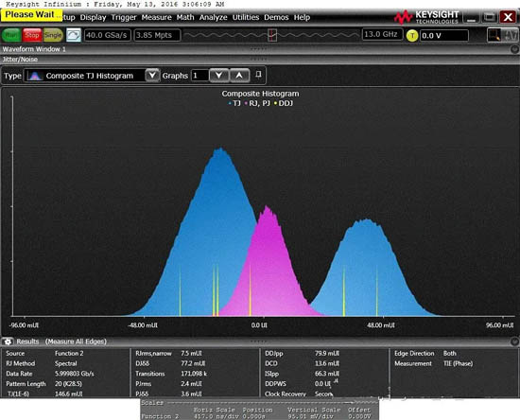Open the Measure menu
Image resolution: width=520 pixels, height=420 pixels.
pyautogui.click(x=157, y=17)
